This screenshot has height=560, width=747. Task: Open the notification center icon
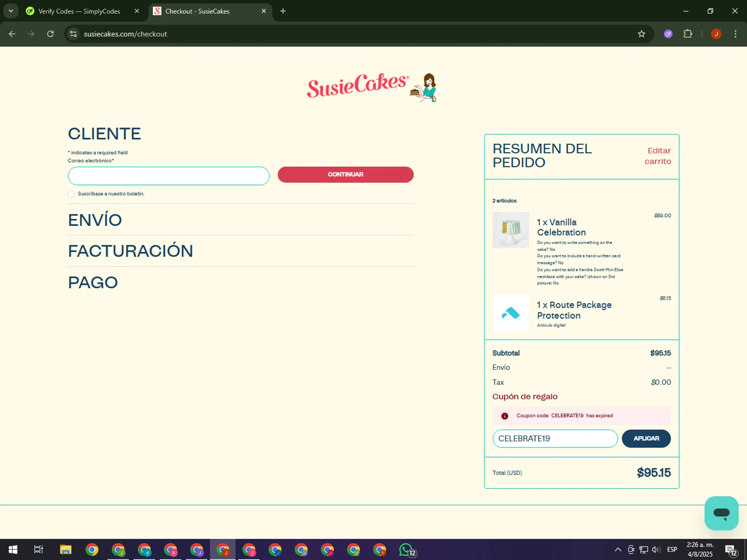click(731, 550)
